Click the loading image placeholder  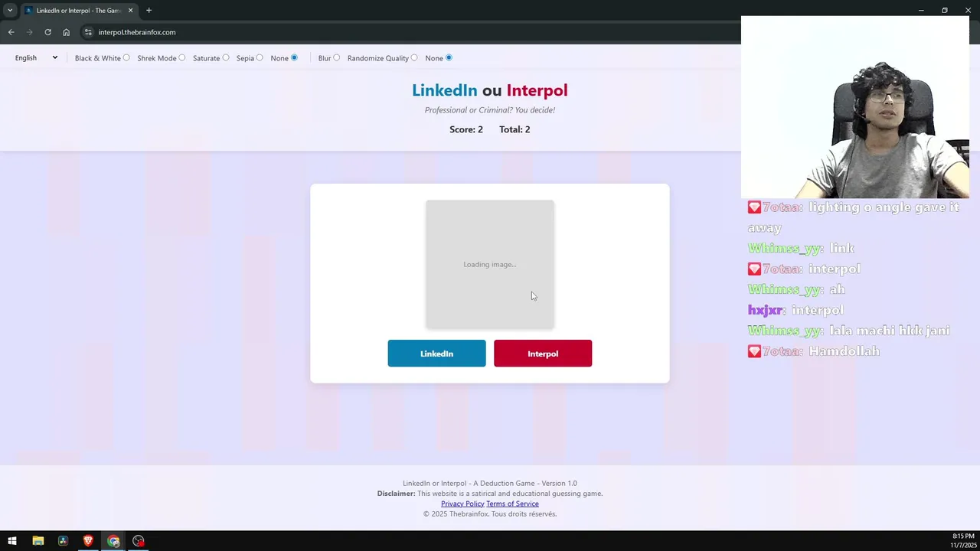[490, 264]
